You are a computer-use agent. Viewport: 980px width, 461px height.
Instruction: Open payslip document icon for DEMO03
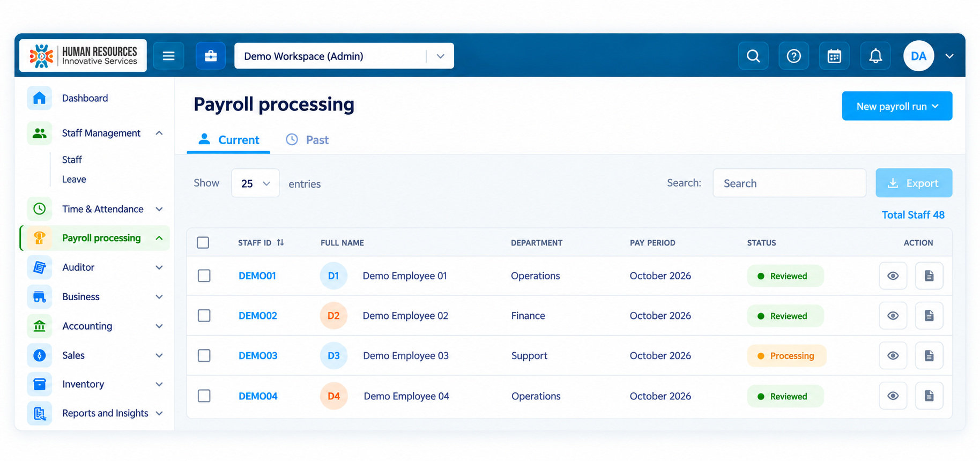(x=929, y=355)
